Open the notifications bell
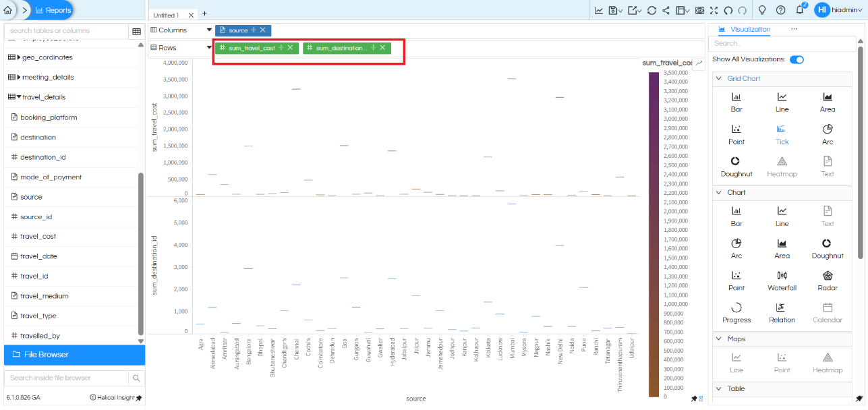Viewport: 868px width, 410px height. (x=800, y=10)
